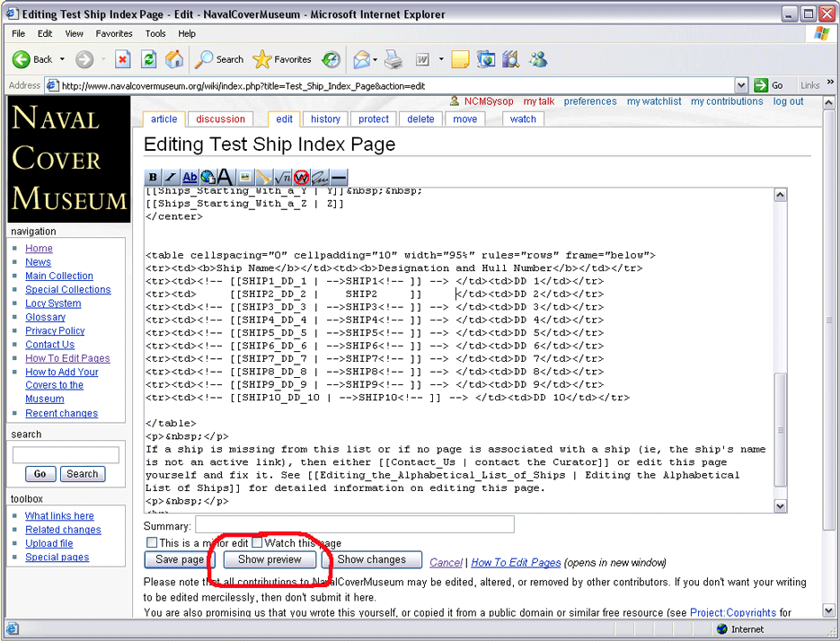Open the Mail button dropdown arrow

375,59
